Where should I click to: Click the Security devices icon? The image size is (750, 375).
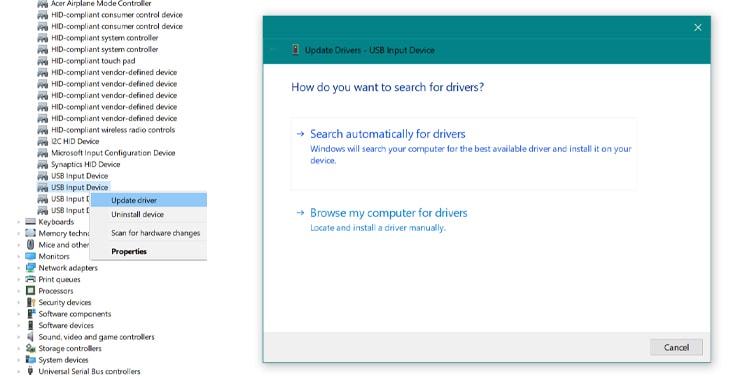31,302
